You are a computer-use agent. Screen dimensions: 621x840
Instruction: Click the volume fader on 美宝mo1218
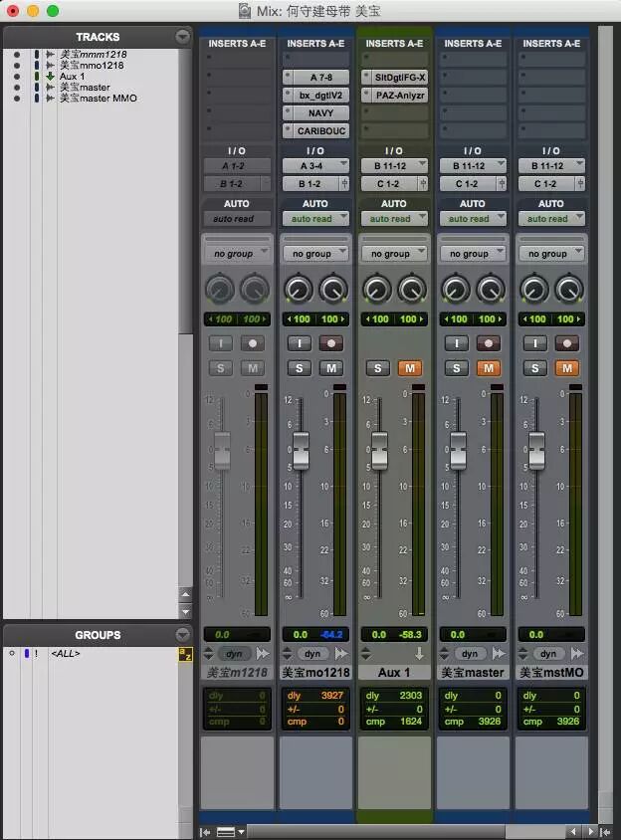coord(302,451)
